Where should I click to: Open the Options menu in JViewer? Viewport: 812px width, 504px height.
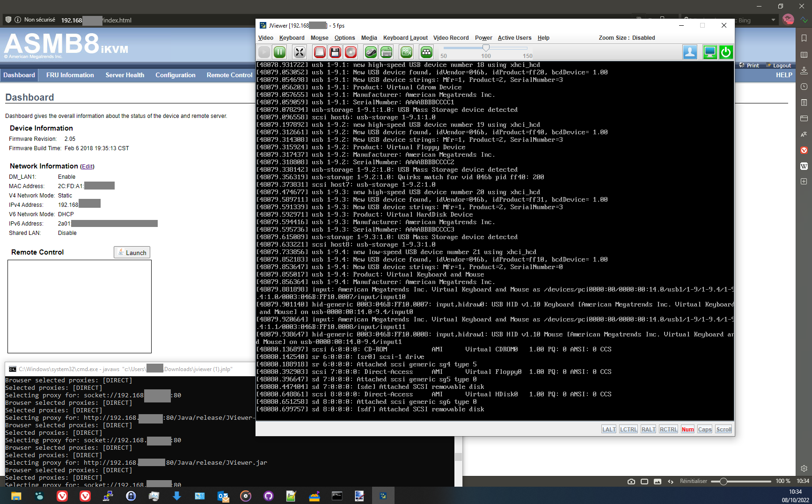[x=344, y=38]
